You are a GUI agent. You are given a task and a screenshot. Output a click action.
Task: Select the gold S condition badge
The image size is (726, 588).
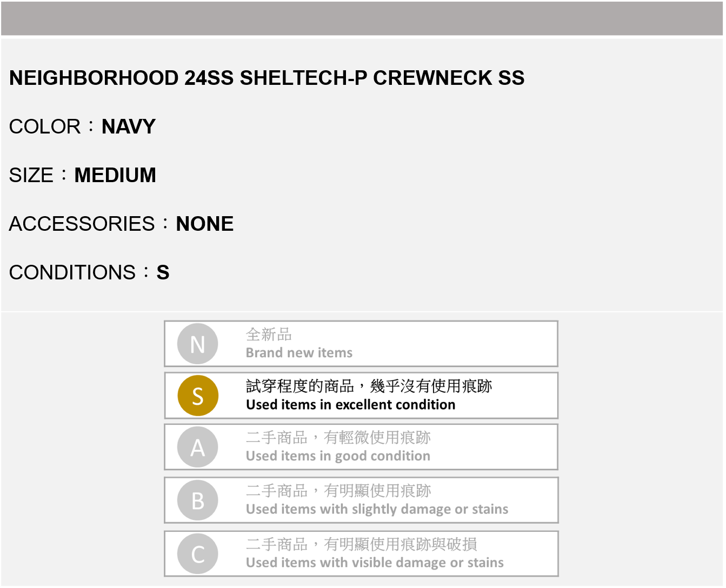click(198, 396)
